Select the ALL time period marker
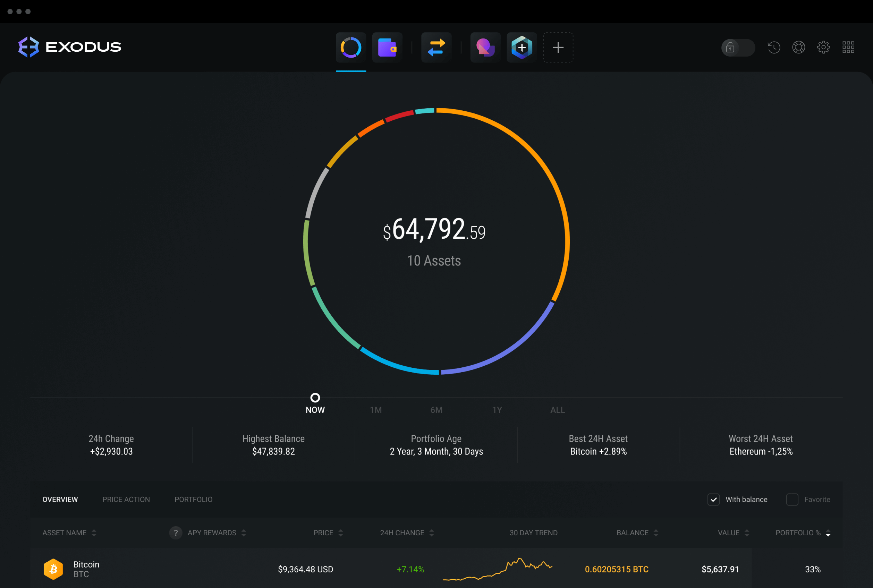The height and width of the screenshot is (588, 873). [557, 409]
